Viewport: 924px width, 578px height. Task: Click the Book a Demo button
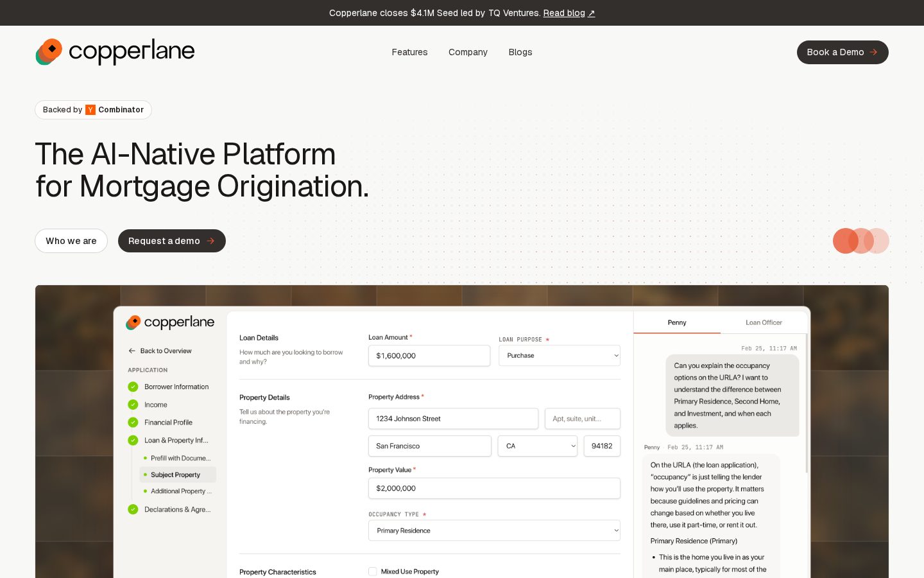click(843, 52)
